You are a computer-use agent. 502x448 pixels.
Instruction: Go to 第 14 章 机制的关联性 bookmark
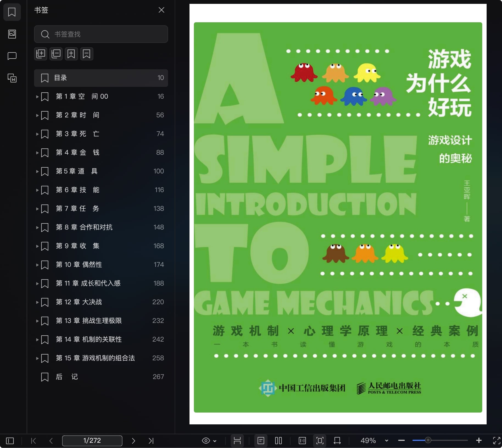[x=101, y=340]
